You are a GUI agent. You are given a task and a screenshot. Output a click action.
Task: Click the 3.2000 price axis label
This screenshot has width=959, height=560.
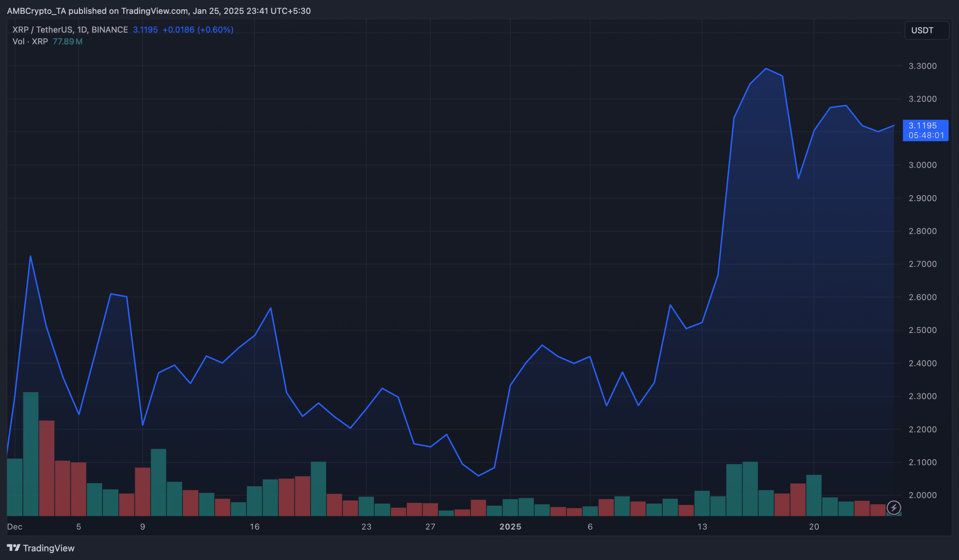pos(922,99)
